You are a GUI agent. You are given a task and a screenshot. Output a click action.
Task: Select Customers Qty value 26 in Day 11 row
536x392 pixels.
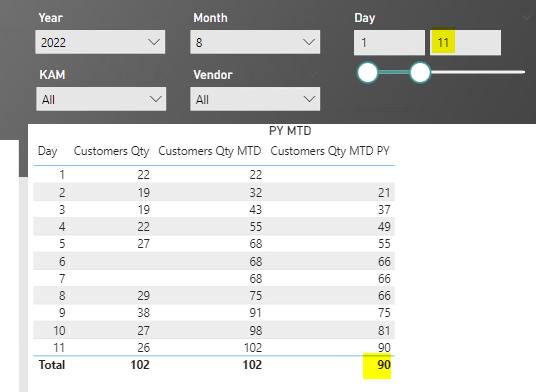click(x=144, y=348)
